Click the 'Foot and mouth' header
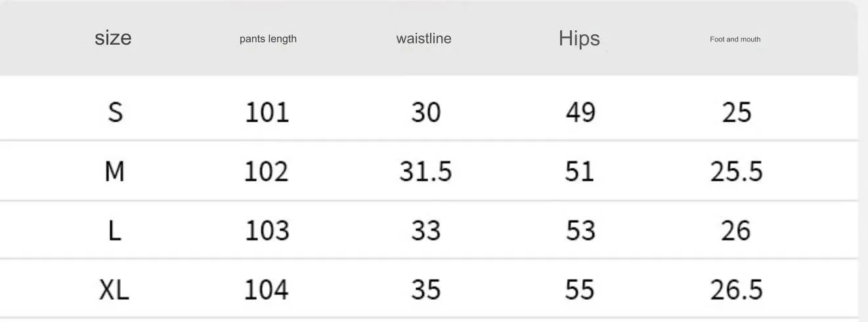Image resolution: width=868 pixels, height=322 pixels. pos(735,39)
